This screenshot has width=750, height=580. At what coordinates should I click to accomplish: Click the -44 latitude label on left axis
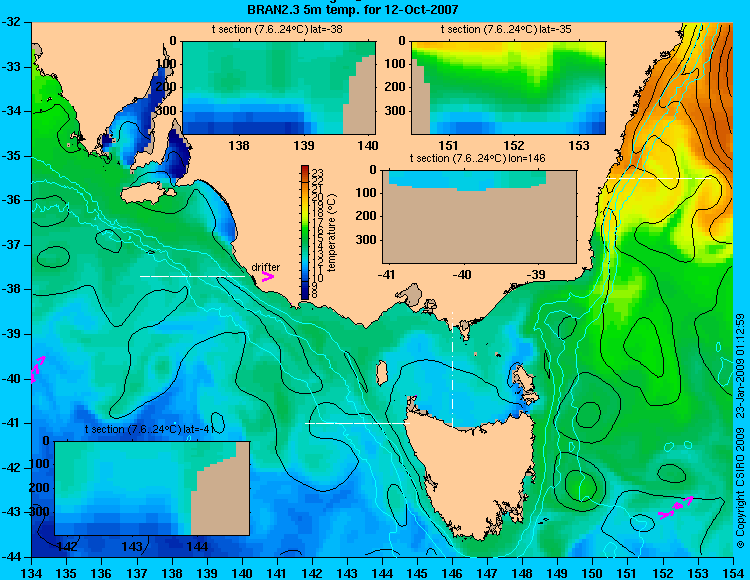tap(11, 557)
